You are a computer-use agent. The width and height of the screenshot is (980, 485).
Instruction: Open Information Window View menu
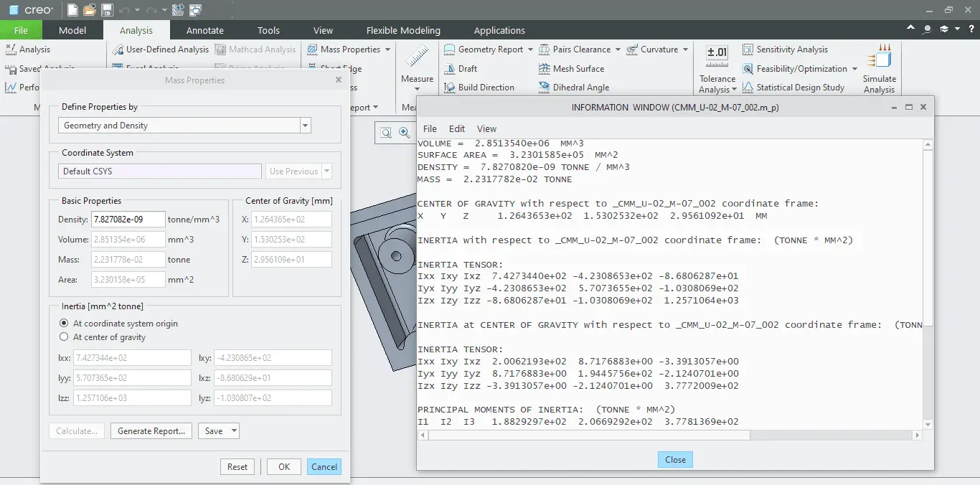pyautogui.click(x=486, y=129)
